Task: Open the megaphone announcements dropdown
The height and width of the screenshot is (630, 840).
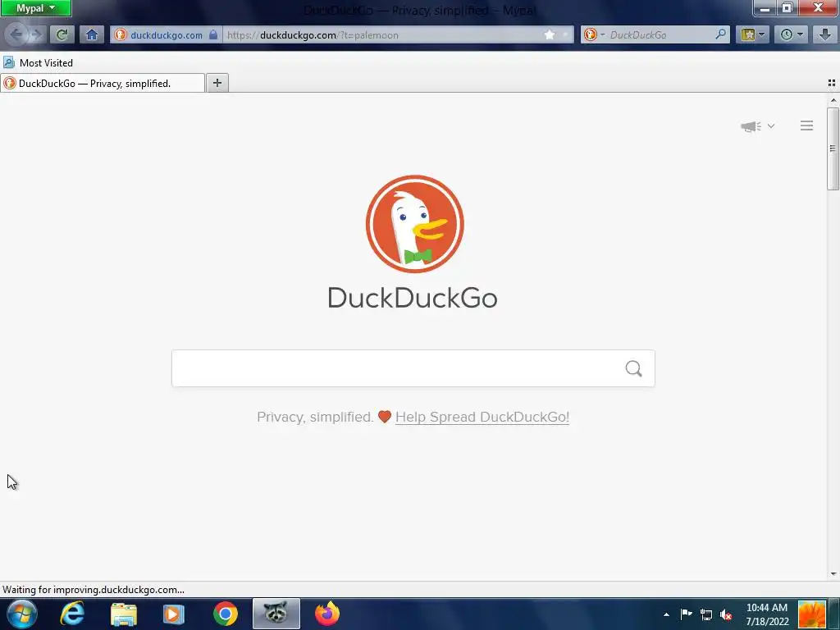Action: [x=757, y=126]
